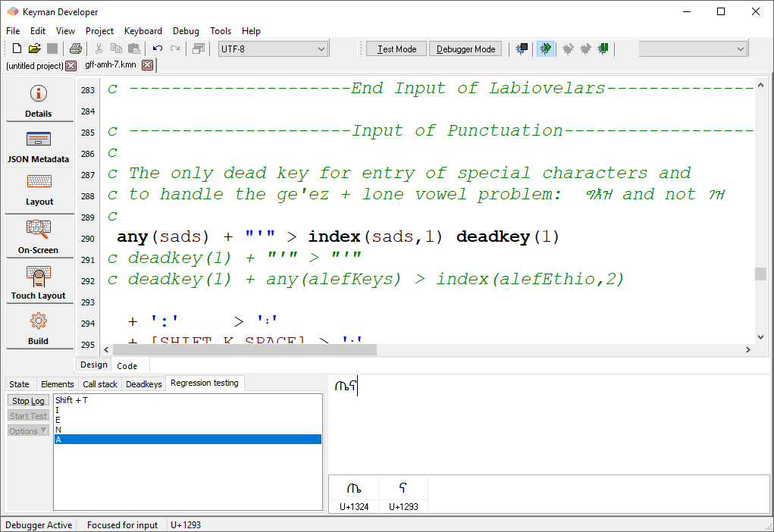Open the Deadkeys tab
Screen dimensions: 774x532
pos(143,384)
